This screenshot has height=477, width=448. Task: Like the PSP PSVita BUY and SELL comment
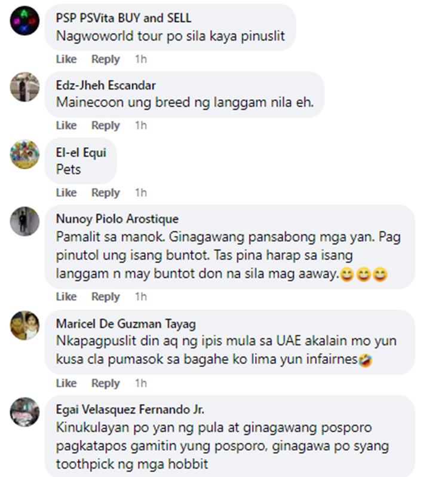[66, 59]
